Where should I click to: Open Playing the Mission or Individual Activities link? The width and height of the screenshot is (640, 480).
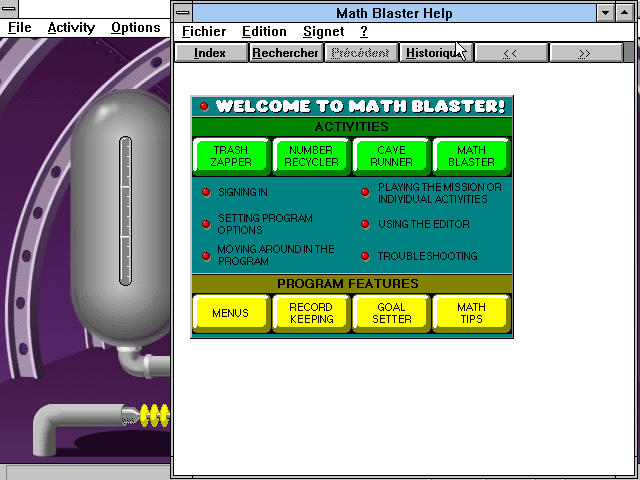coord(440,193)
